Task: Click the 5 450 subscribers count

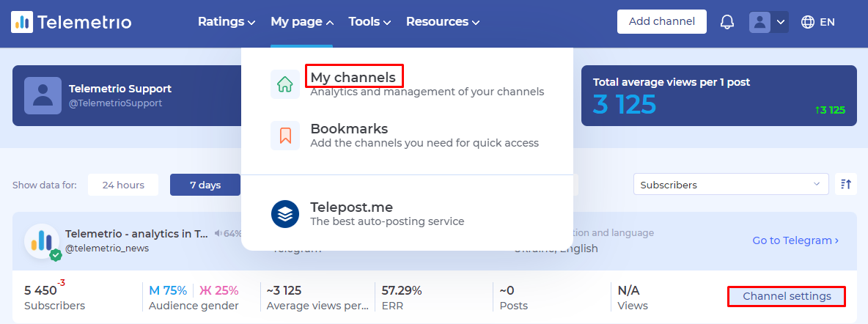Action: 40,290
